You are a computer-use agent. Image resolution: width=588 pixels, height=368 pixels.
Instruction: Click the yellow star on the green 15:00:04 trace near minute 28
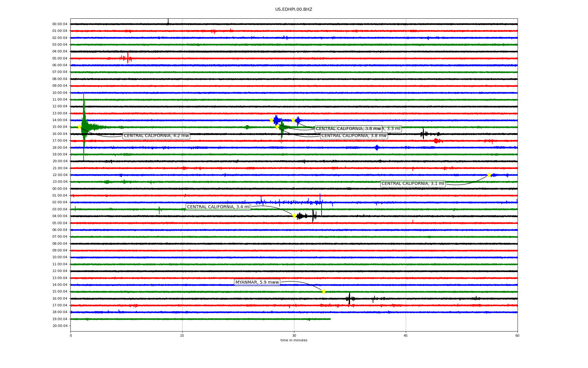click(x=277, y=127)
